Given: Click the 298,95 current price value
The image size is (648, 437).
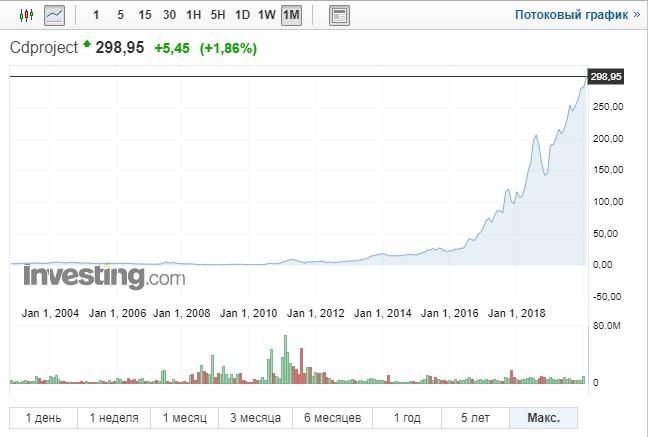Looking at the screenshot, I should [x=120, y=48].
